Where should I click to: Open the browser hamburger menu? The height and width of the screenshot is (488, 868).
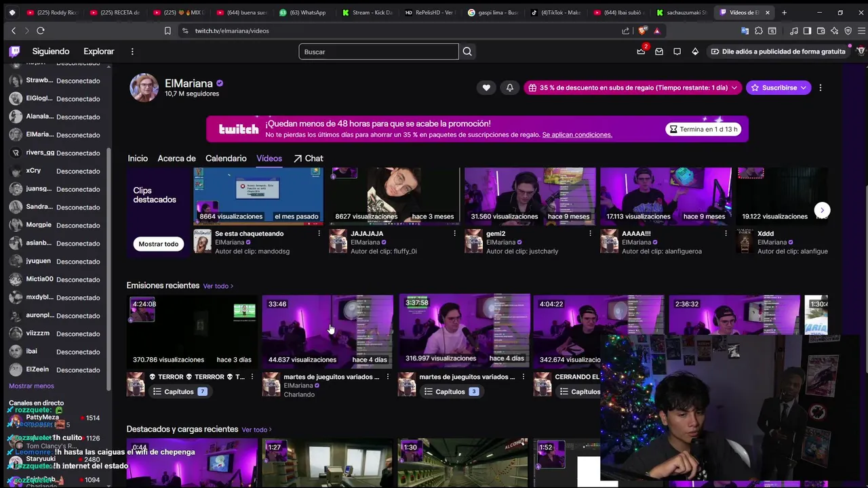861,30
